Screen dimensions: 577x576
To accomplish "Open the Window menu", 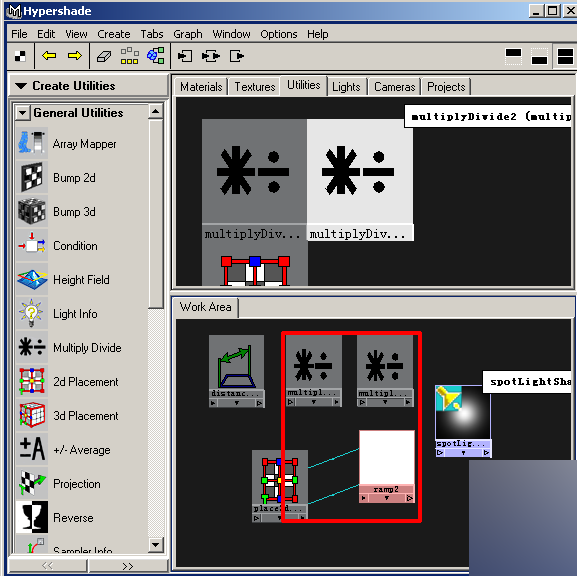I will (231, 34).
